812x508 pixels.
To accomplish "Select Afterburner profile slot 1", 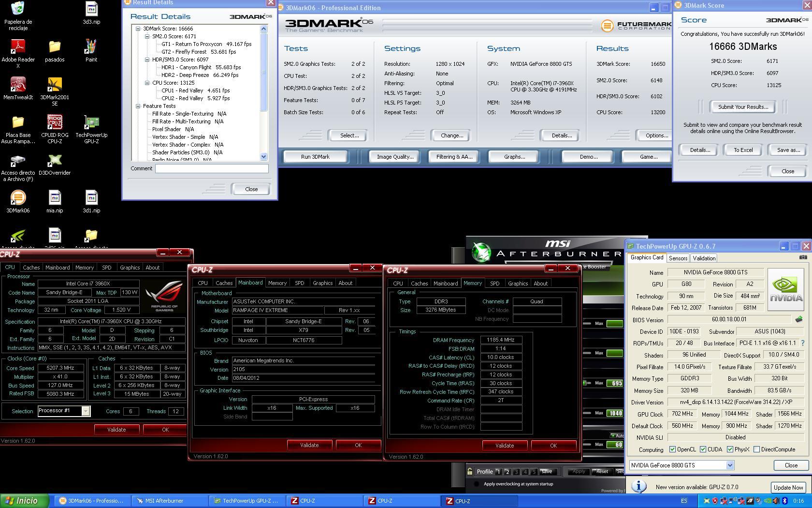I will (x=498, y=472).
